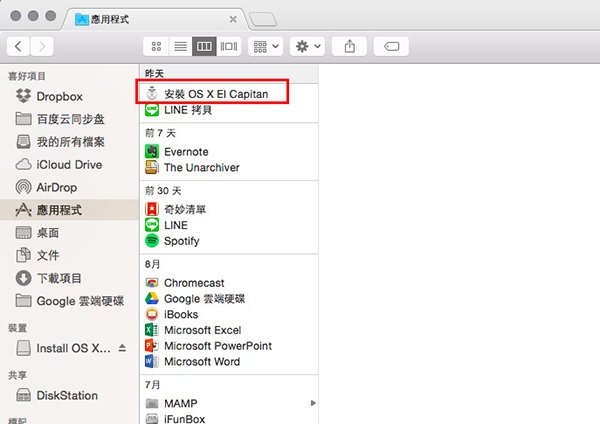This screenshot has width=600, height=424.
Task: Select Microsoft Excel
Action: coord(193,330)
